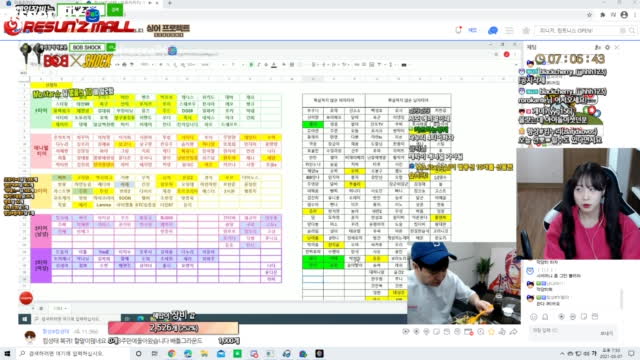Click the emoticon icon above the chat input

(x=534, y=317)
